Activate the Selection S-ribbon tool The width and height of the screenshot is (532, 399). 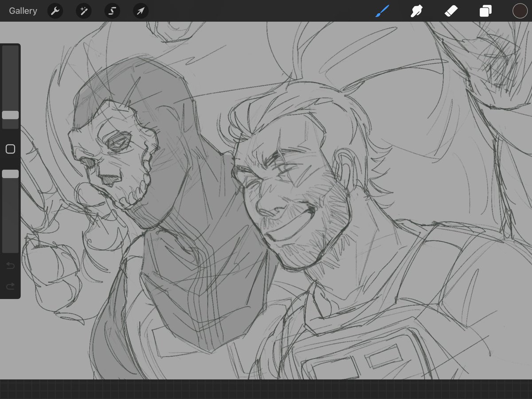click(112, 11)
